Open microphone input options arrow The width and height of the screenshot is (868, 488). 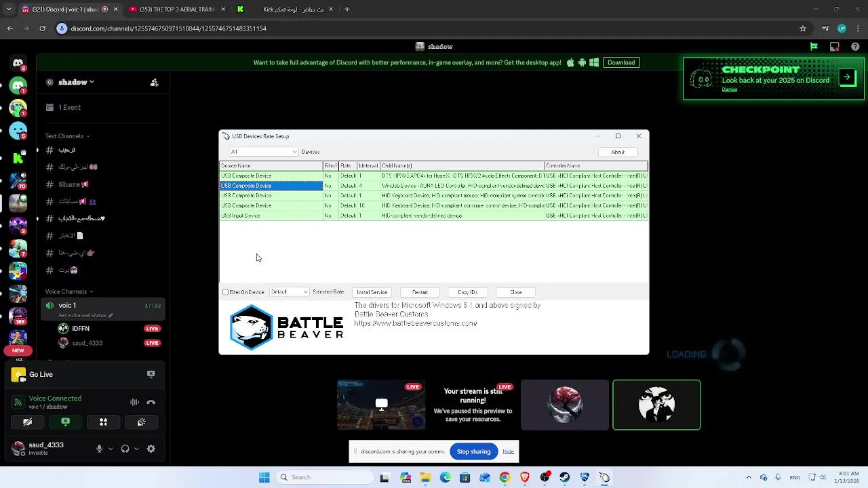coord(111,449)
